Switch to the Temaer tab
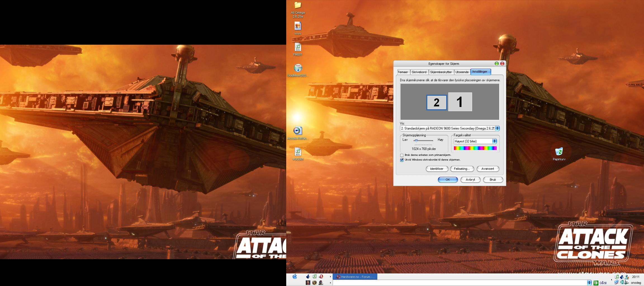 tap(403, 72)
